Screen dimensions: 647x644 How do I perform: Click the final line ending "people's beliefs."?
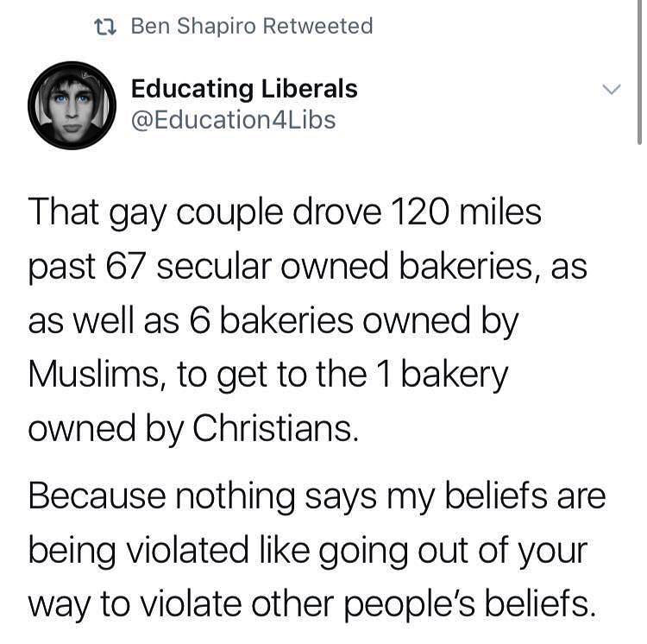coord(312,606)
